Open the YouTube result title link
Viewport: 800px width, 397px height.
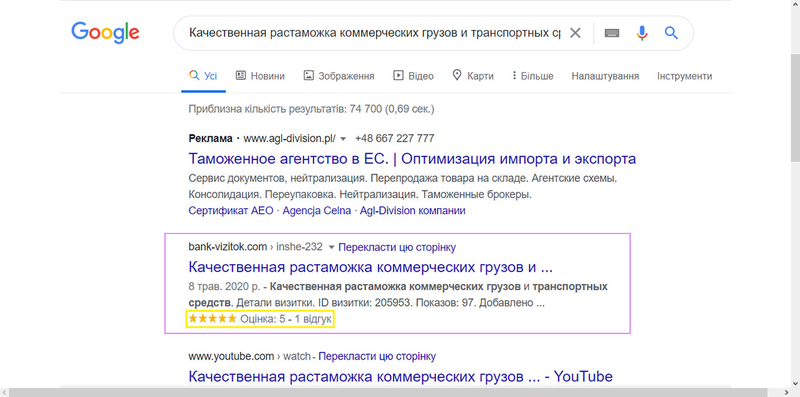pos(401,377)
